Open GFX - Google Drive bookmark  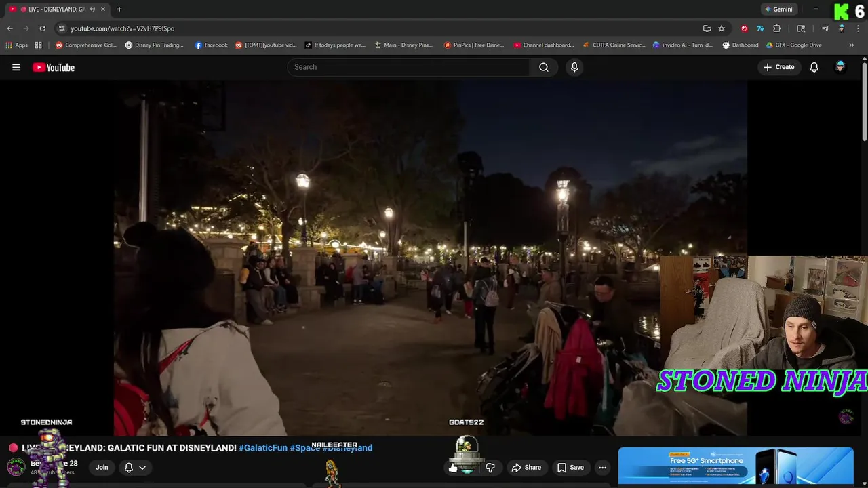coord(794,45)
